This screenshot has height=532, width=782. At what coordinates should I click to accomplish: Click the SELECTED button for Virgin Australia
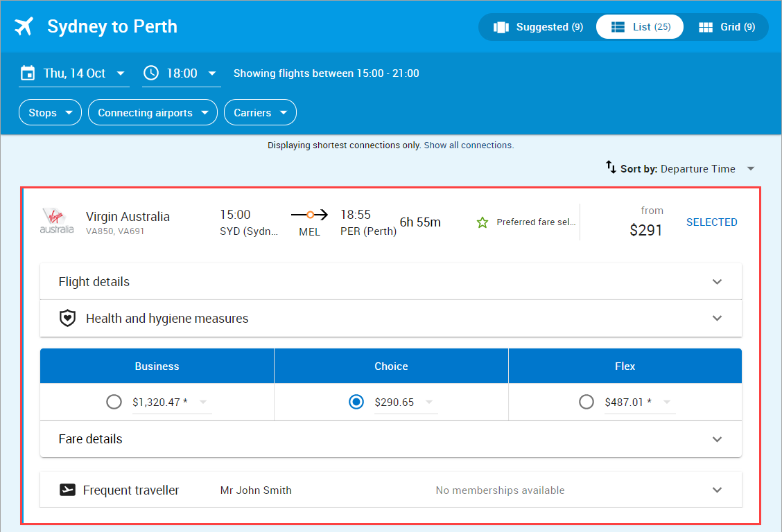click(x=711, y=222)
